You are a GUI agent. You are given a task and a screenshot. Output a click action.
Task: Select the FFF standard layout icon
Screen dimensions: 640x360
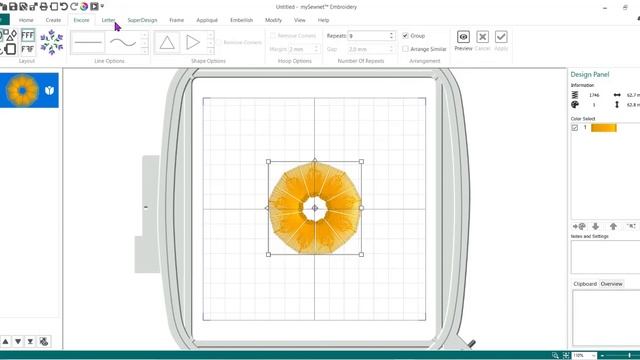[x=28, y=36]
